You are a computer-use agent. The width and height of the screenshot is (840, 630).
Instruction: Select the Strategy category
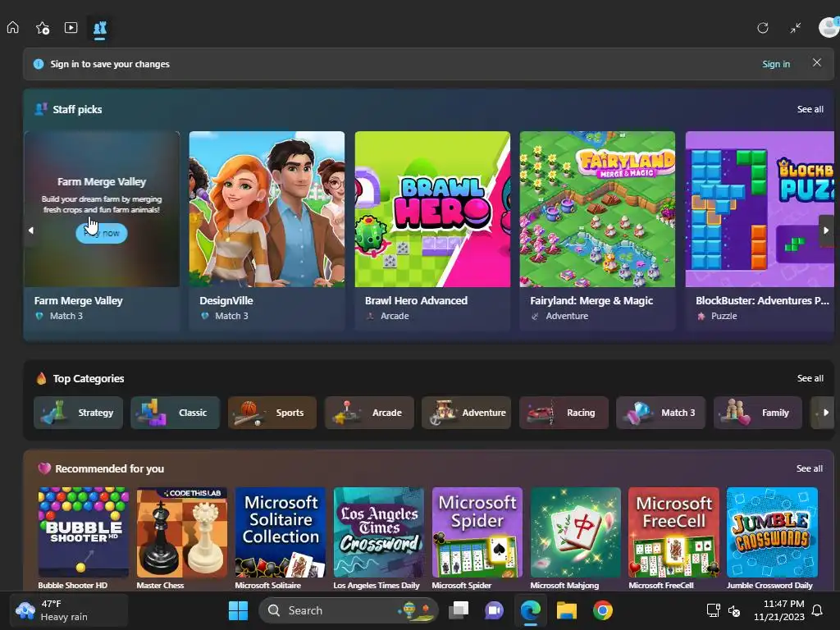coord(78,413)
